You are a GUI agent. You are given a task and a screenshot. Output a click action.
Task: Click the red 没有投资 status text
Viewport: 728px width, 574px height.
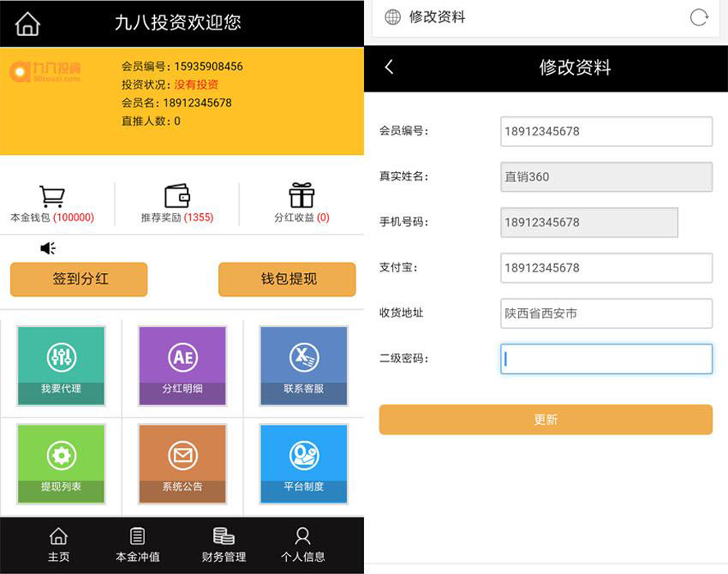[197, 84]
